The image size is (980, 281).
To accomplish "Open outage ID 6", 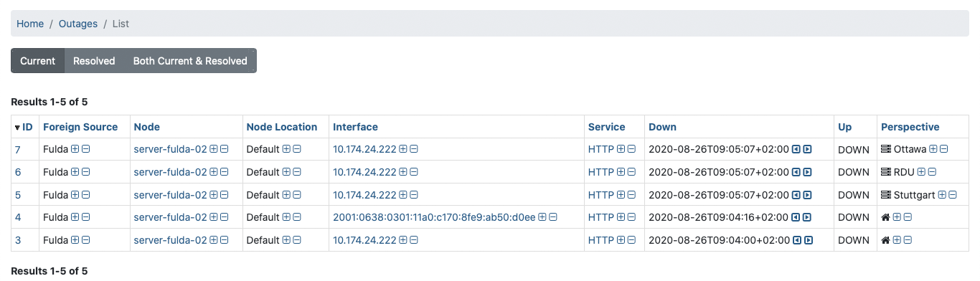I will (18, 172).
